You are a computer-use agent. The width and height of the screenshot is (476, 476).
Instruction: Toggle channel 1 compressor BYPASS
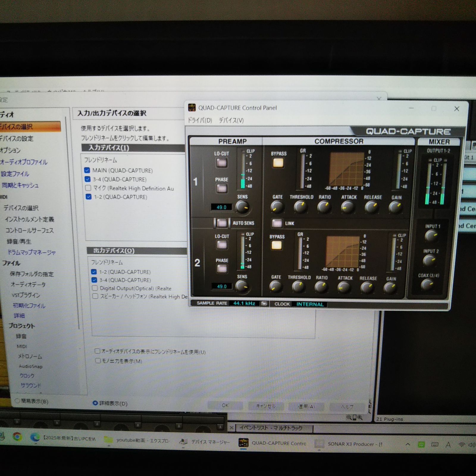(x=278, y=163)
